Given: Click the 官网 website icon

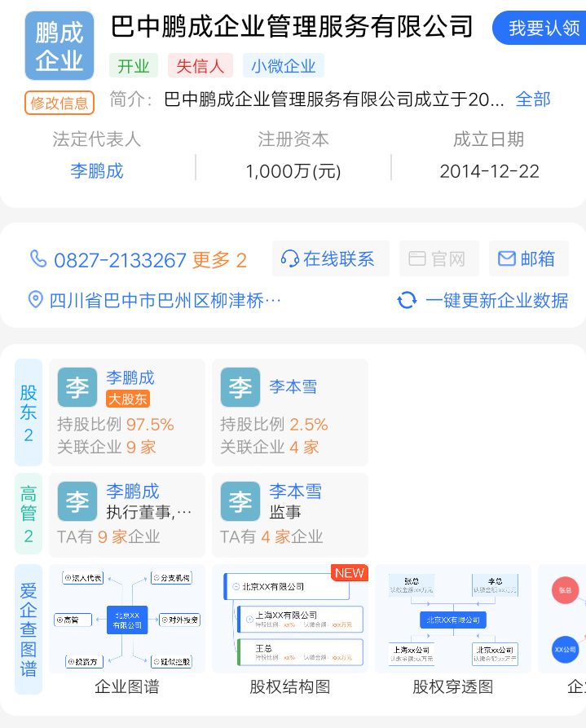Looking at the screenshot, I should tap(417, 259).
